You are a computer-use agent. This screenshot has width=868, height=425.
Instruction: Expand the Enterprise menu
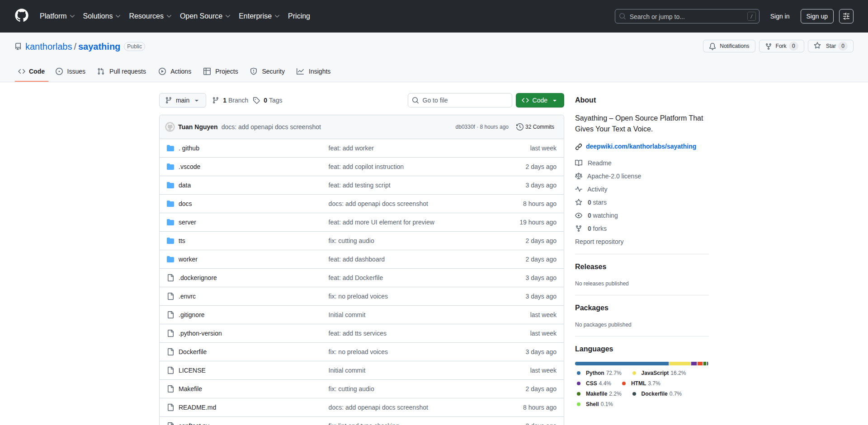259,16
